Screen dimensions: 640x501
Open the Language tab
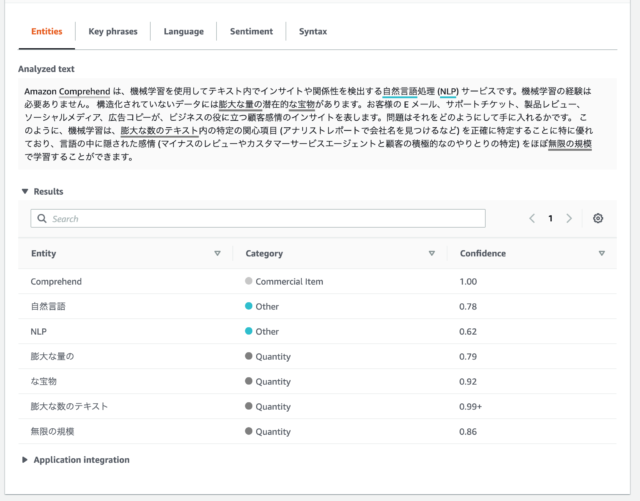coord(184,31)
